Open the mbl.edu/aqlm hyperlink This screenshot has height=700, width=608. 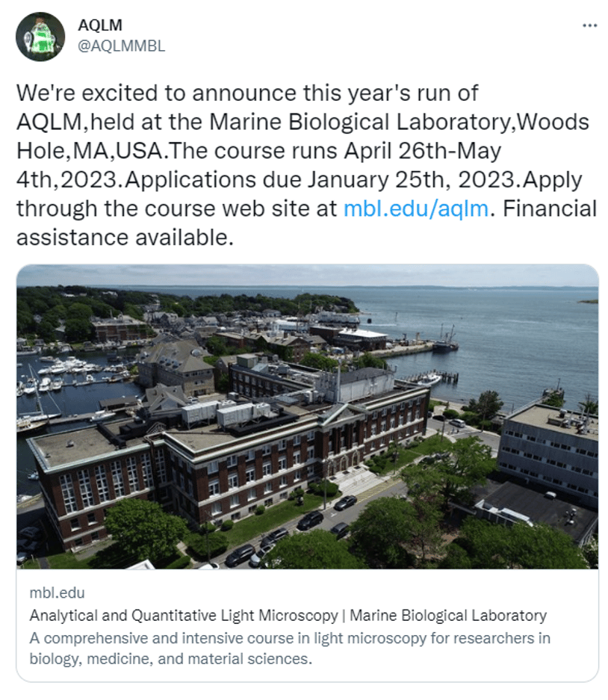(416, 208)
